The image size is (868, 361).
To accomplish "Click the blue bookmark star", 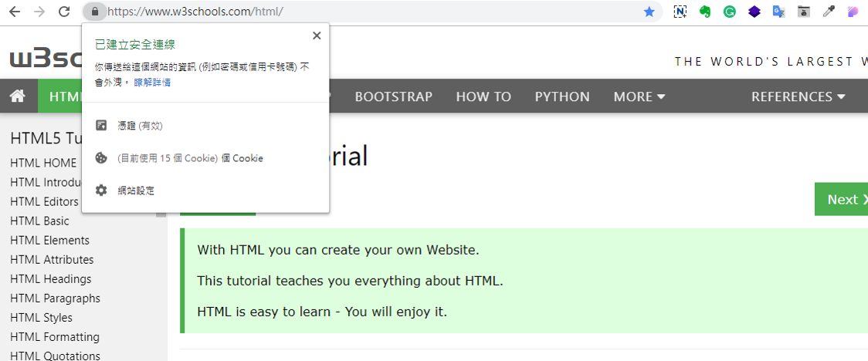I will pyautogui.click(x=649, y=12).
